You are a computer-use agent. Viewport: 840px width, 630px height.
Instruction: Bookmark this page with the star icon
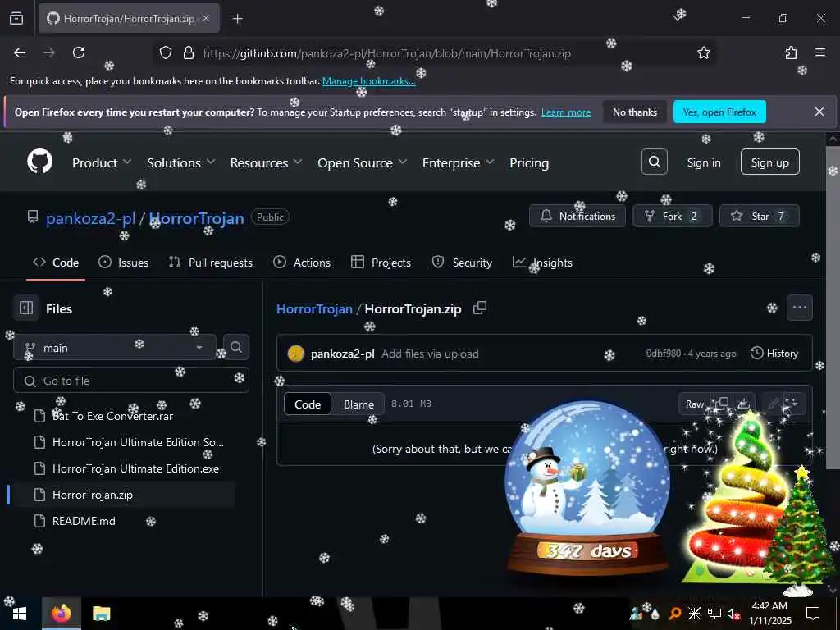[703, 52]
